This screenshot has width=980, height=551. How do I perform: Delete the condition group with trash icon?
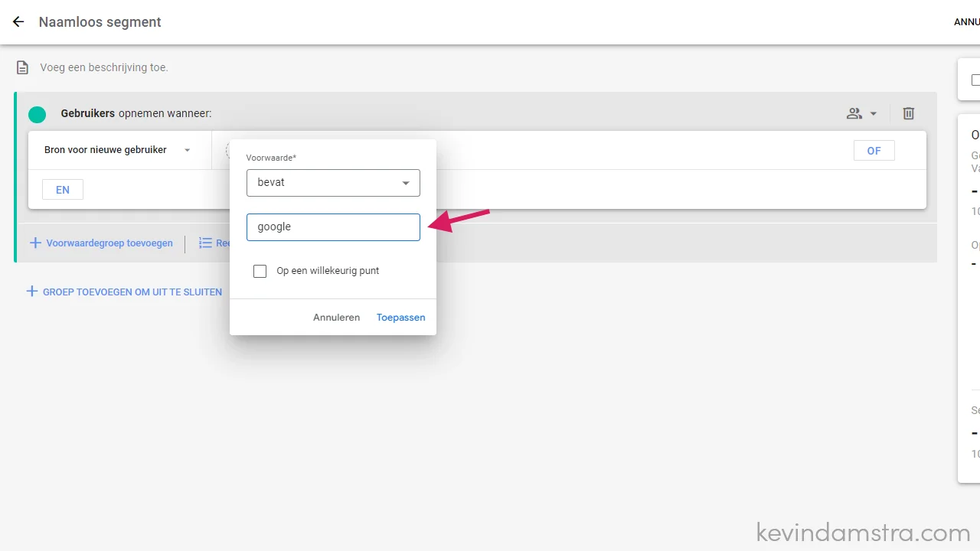(909, 113)
